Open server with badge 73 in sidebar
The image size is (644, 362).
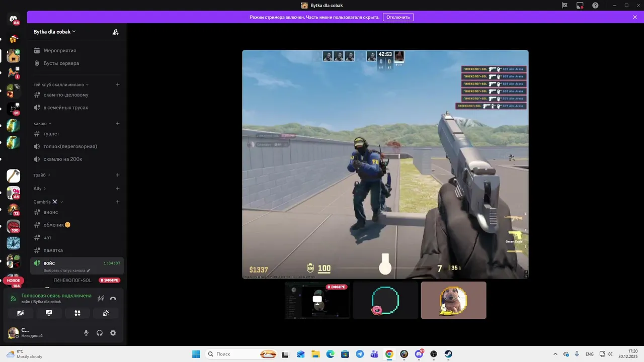(x=14, y=210)
